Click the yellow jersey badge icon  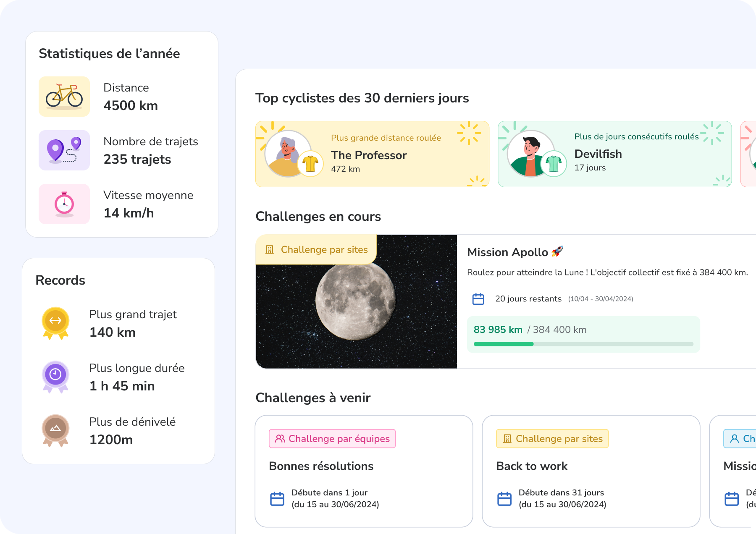[x=310, y=164]
